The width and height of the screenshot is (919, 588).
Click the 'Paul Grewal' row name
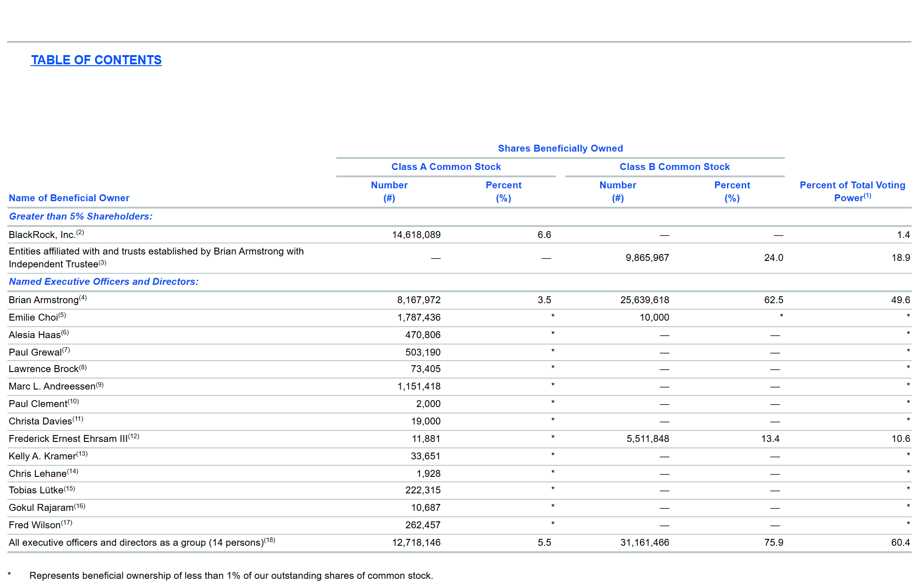tap(35, 352)
